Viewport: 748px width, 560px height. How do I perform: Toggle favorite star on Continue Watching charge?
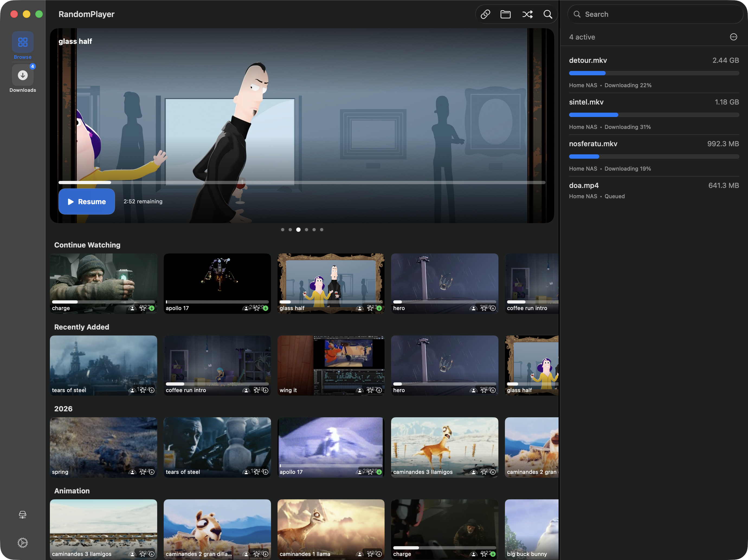coord(143,308)
